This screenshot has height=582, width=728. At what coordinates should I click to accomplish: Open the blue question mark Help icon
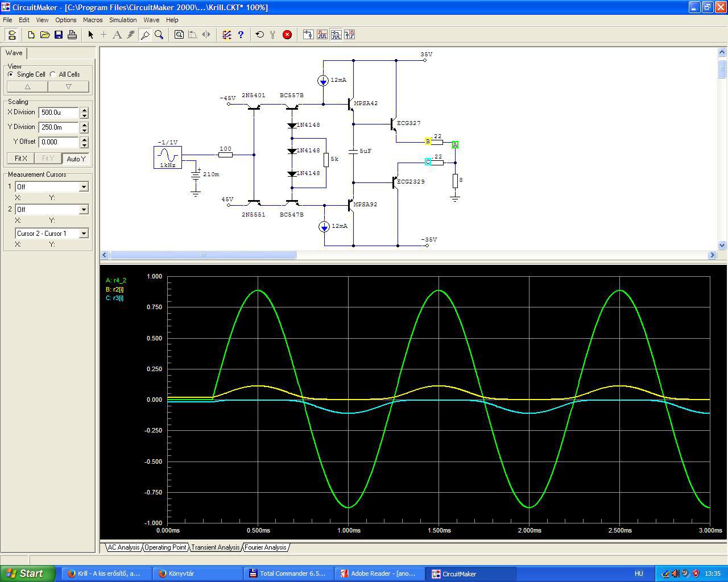241,35
